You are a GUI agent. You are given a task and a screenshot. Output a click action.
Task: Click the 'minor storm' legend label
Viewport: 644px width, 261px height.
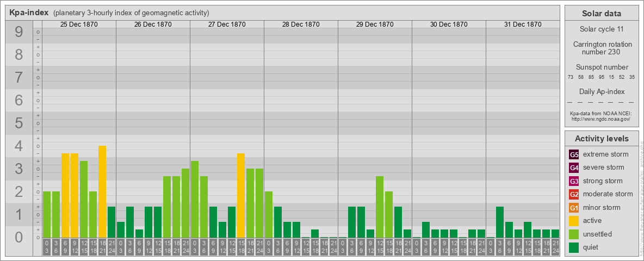[602, 207]
